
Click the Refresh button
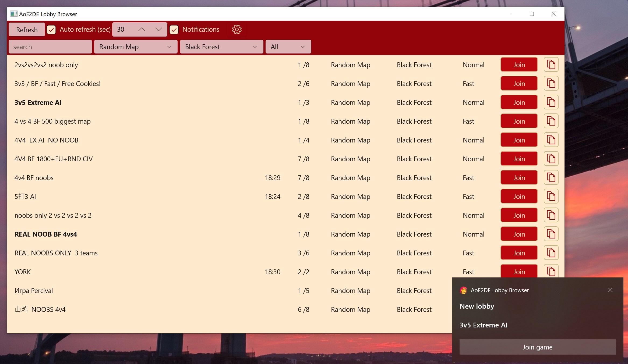pos(27,30)
